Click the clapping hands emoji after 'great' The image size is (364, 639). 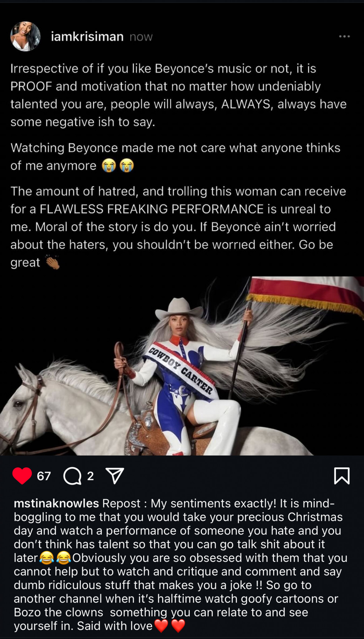(53, 263)
